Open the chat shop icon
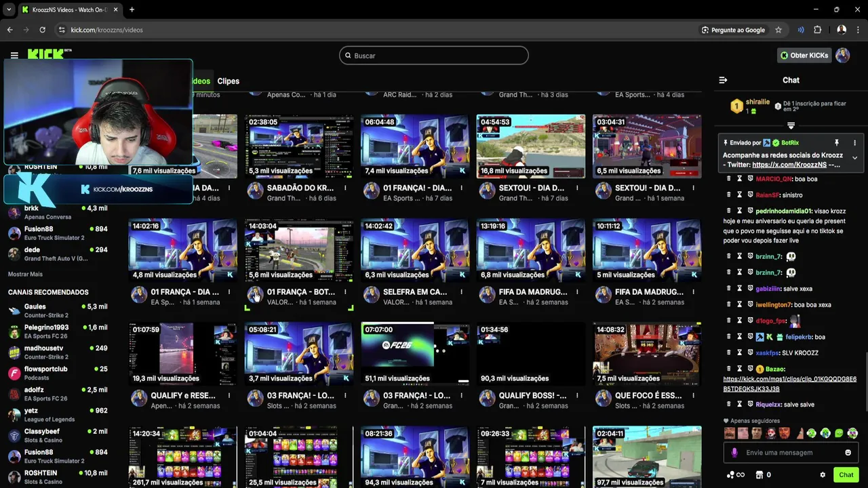This screenshot has width=868, height=488. click(759, 475)
